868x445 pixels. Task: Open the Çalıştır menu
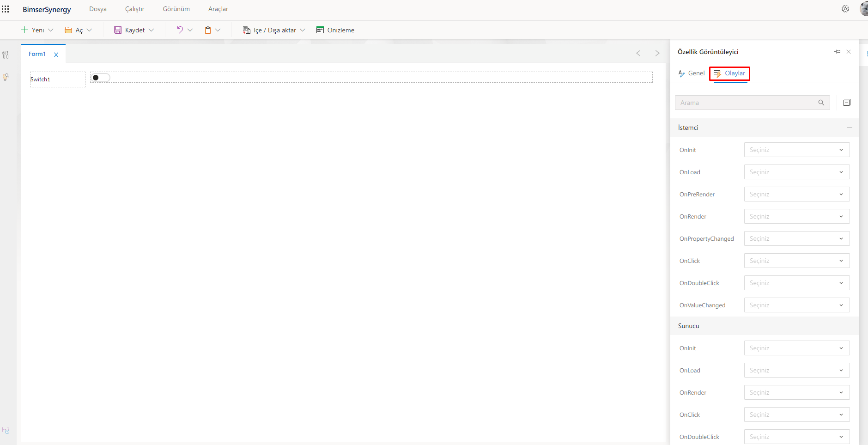(x=134, y=9)
